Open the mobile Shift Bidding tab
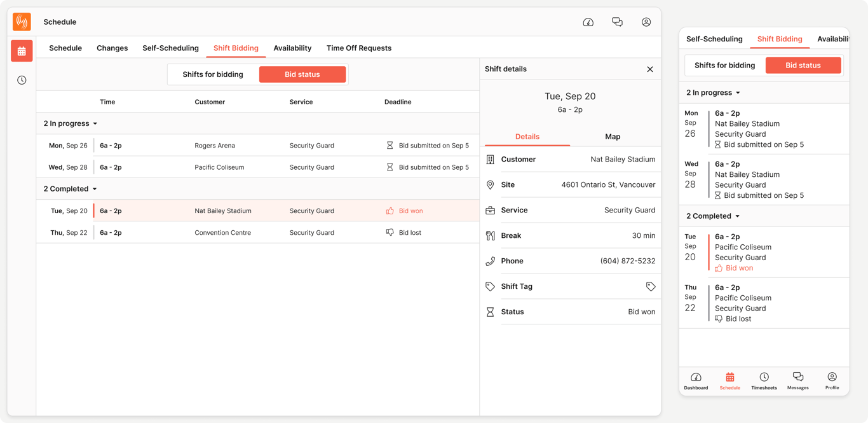Screen dimensions: 868x423 coord(780,39)
